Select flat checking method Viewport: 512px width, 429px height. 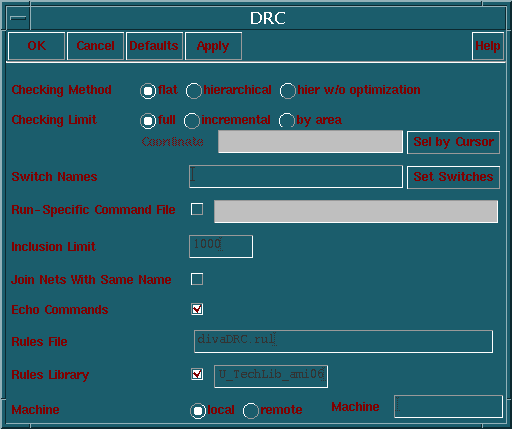(x=148, y=91)
